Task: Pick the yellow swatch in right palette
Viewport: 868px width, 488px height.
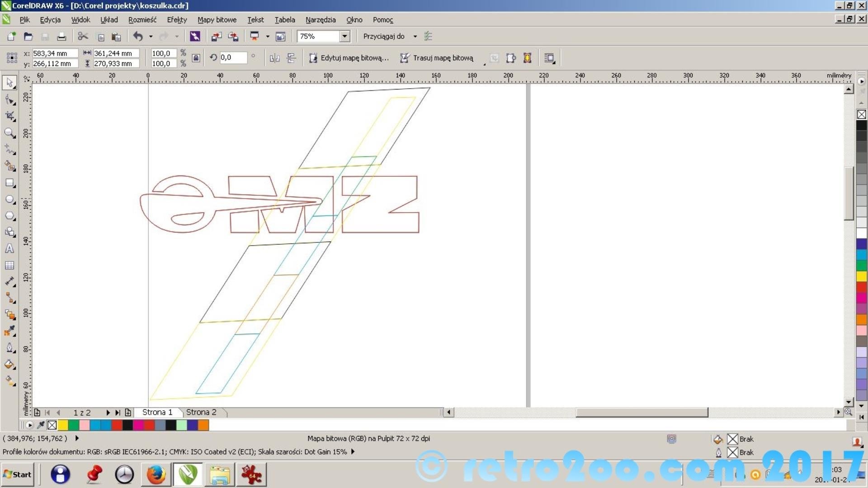Action: 861,276
